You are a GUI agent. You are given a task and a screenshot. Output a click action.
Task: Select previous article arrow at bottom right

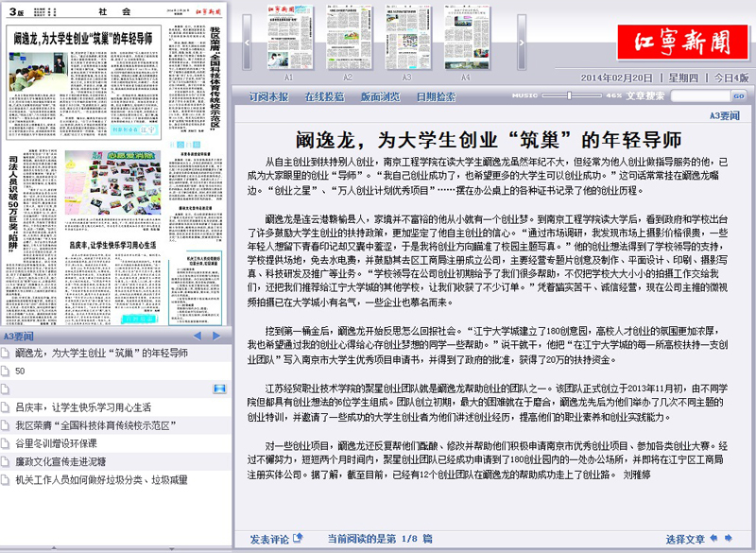pos(714,538)
